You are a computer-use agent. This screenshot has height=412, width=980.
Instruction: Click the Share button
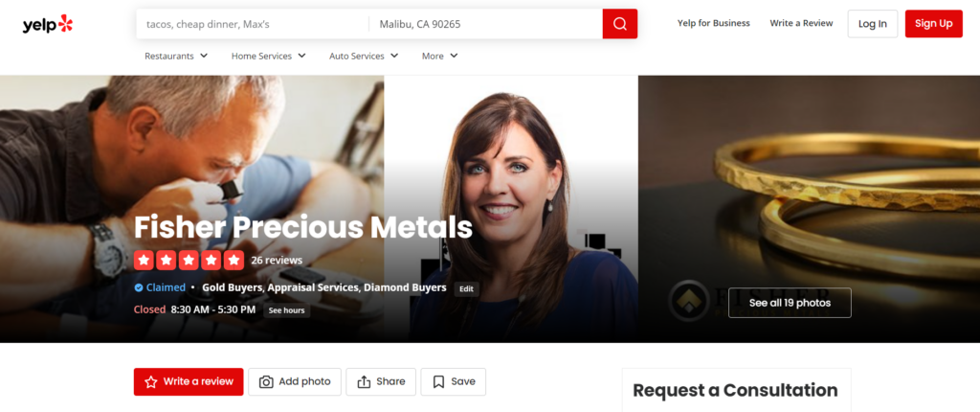point(381,382)
